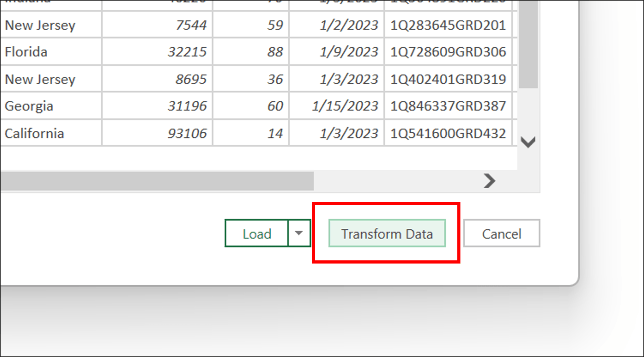Click the ID cell 1Q283645GRD201

point(448,25)
